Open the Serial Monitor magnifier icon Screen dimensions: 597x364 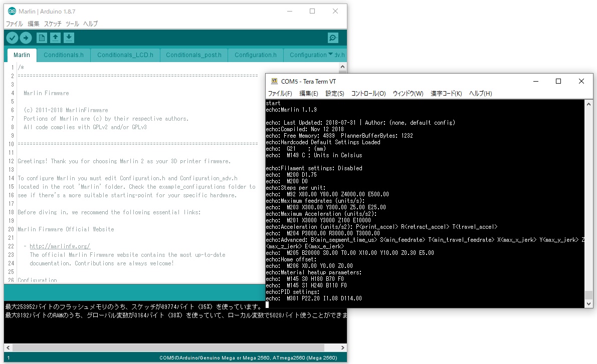tap(333, 38)
